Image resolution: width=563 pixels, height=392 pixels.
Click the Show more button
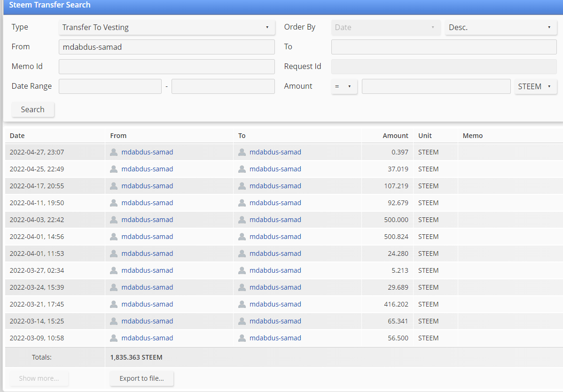[x=39, y=378]
